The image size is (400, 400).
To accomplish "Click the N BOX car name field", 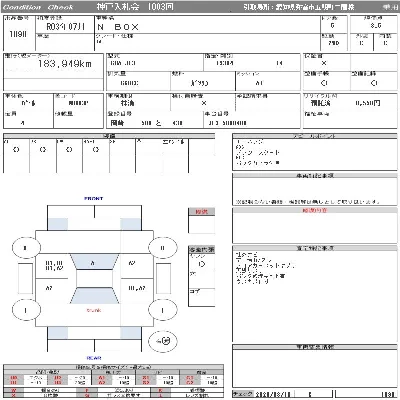I will (x=207, y=27).
